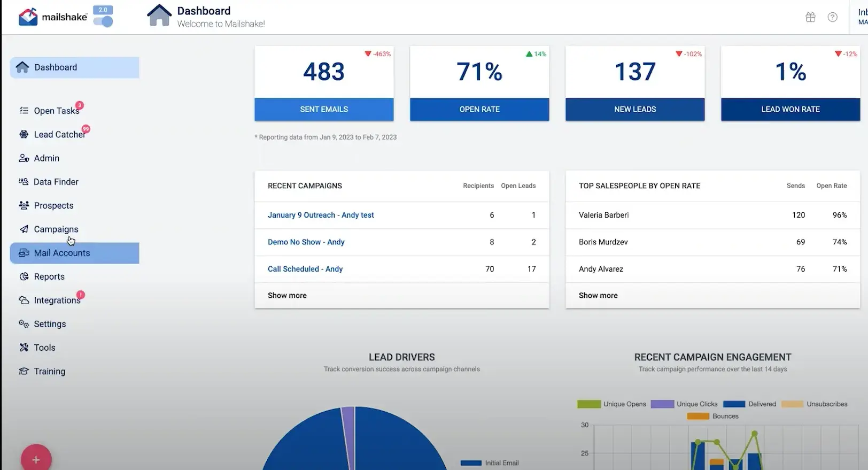Click the Mailshake logo icon
The height and width of the screenshot is (470, 868).
pos(28,17)
